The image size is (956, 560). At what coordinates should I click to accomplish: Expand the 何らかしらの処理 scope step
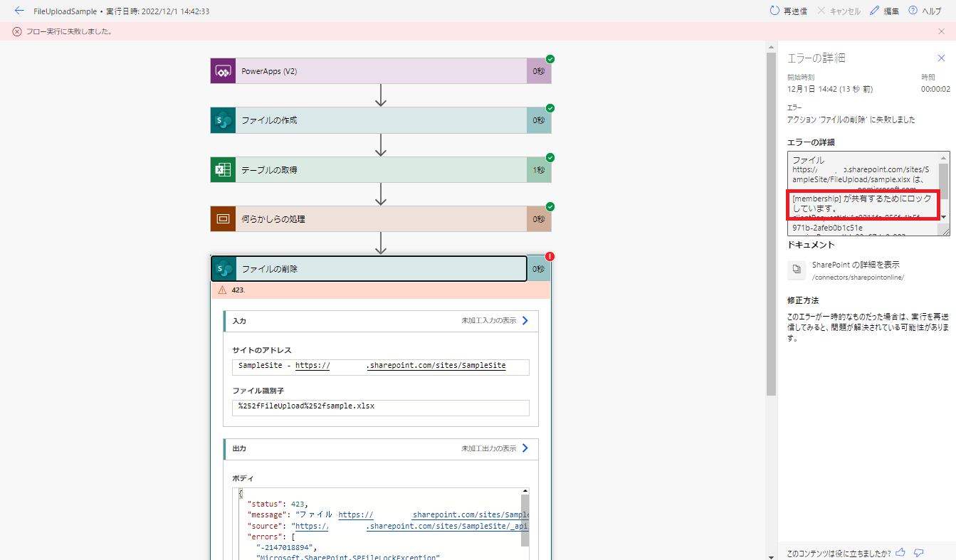380,219
